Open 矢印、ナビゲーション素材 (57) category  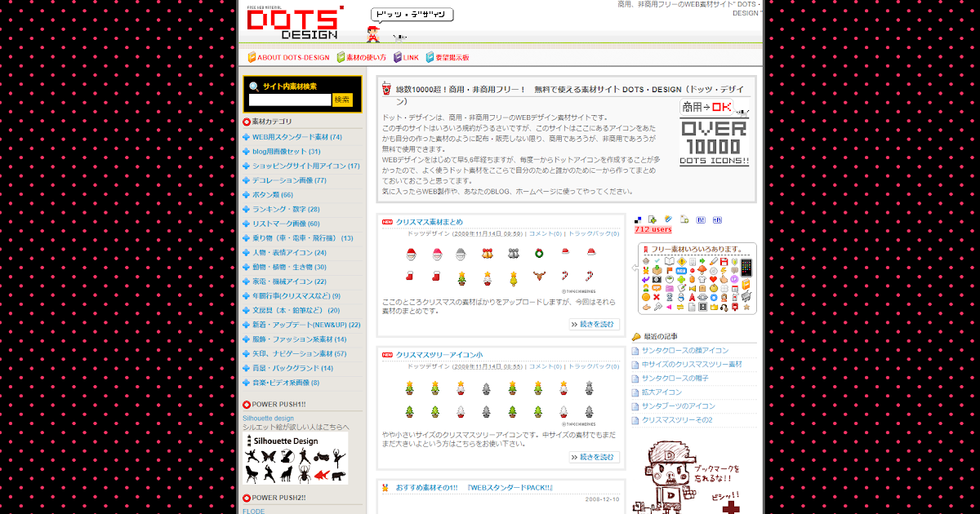(299, 354)
